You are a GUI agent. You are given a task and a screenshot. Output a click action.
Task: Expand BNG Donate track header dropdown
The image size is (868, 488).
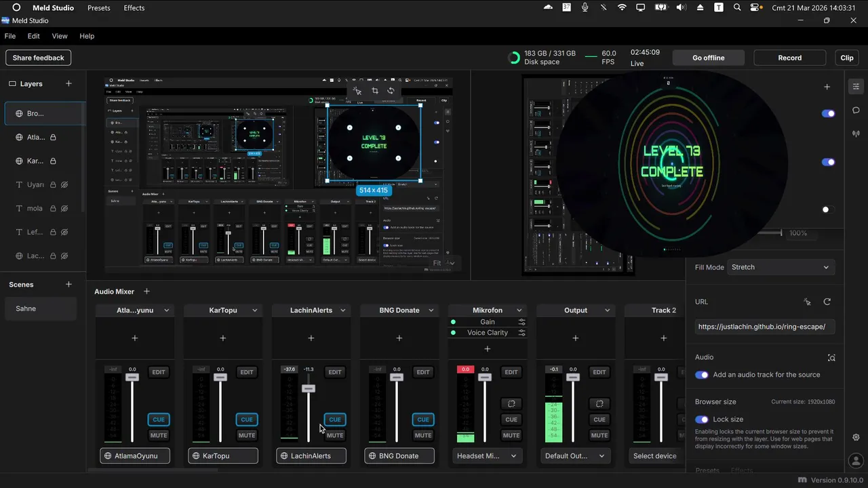coord(431,310)
